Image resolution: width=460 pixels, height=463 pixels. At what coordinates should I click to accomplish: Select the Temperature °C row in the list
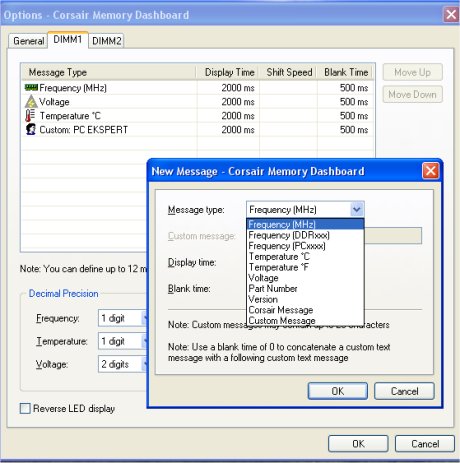tap(197, 116)
